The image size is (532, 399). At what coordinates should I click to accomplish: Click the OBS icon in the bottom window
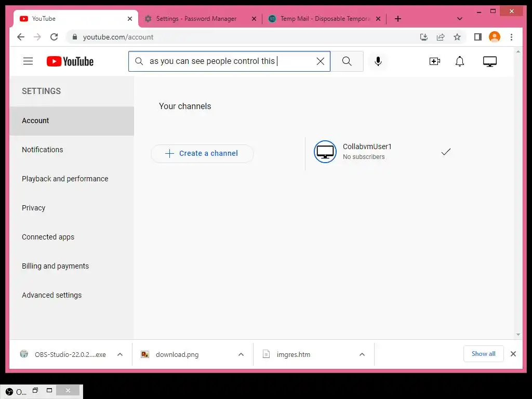(x=9, y=392)
